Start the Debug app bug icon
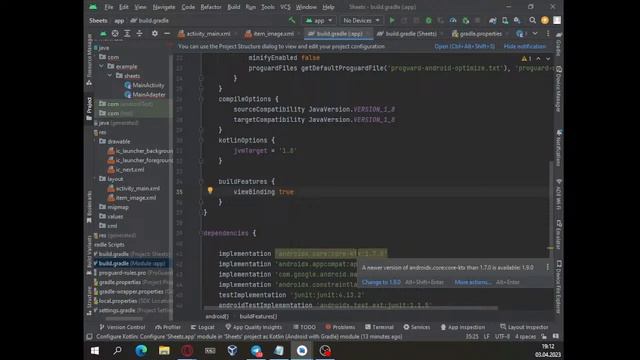Screen dimensions: 640x360 [x=428, y=20]
